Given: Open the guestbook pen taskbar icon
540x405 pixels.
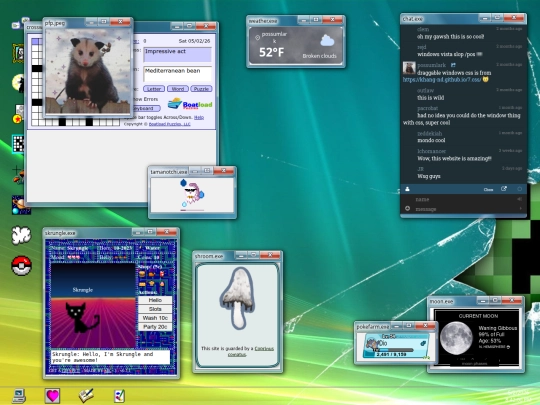Looking at the screenshot, I should pos(86,396).
